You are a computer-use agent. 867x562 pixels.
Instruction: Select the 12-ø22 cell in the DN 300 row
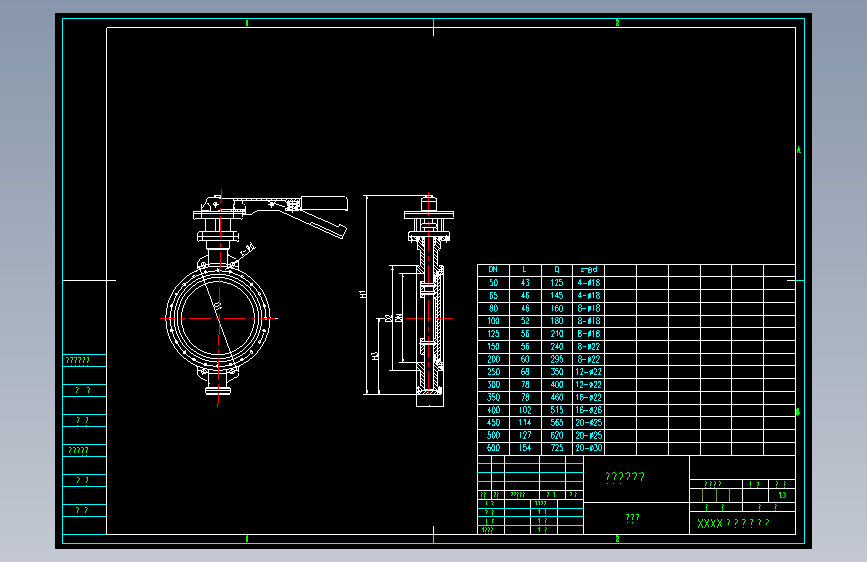(x=588, y=384)
